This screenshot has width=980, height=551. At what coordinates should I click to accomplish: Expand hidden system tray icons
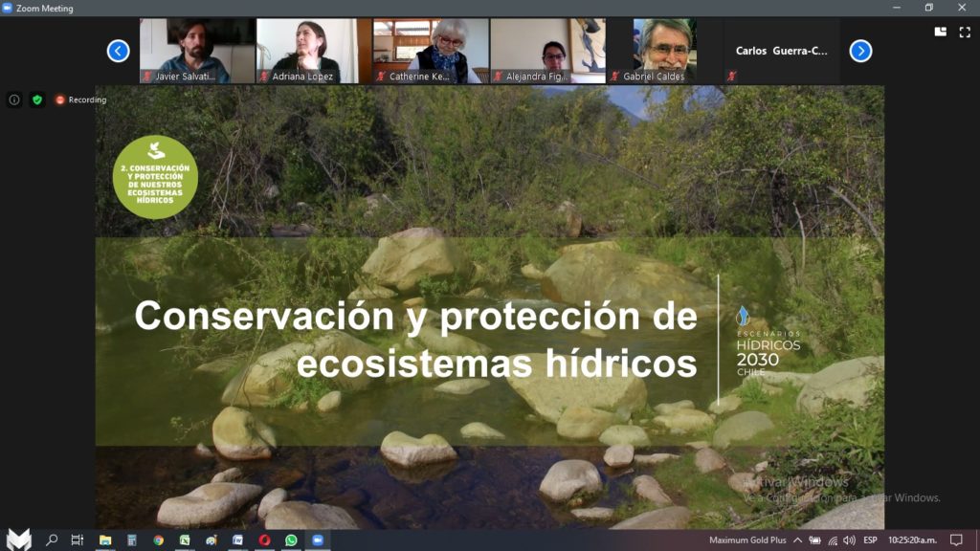pos(798,540)
